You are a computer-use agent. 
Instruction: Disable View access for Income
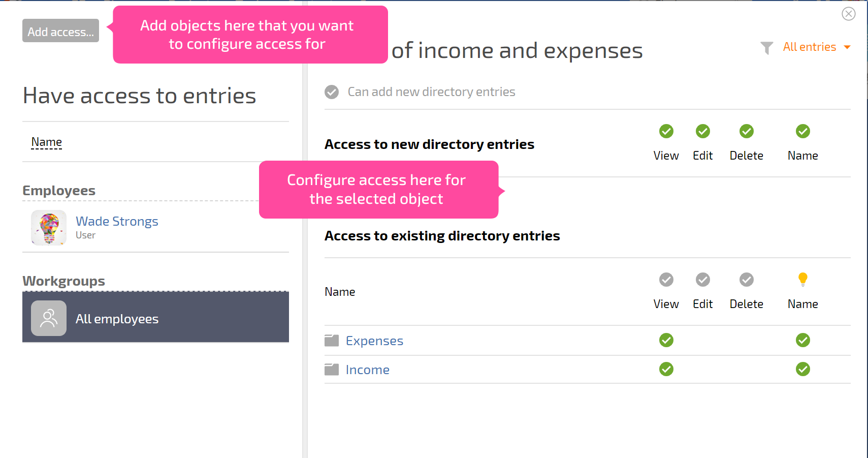click(666, 369)
